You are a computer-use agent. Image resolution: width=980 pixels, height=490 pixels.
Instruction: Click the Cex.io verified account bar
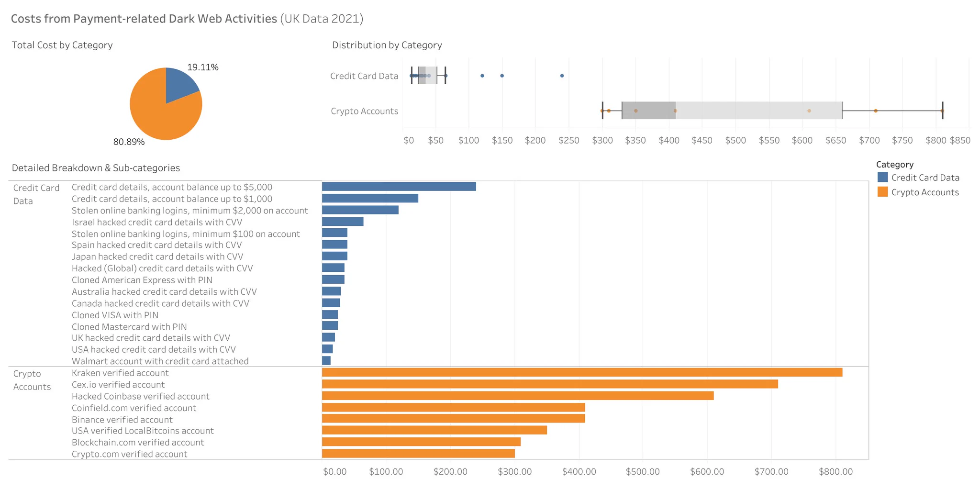[550, 384]
